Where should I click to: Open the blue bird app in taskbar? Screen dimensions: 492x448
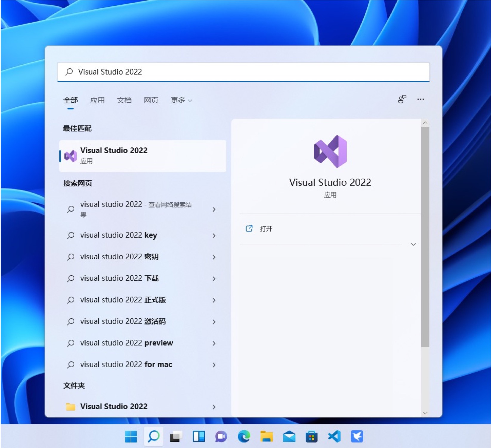[x=357, y=436]
